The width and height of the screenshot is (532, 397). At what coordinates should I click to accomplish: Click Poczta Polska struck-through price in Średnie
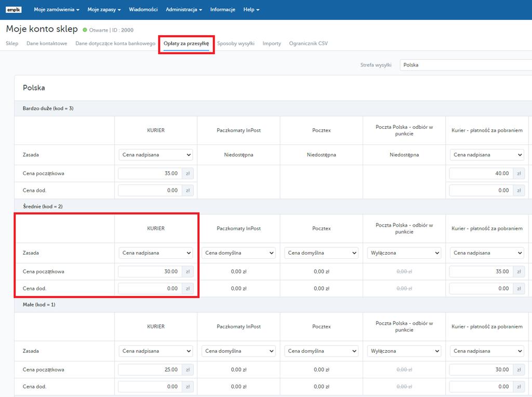[x=404, y=271]
